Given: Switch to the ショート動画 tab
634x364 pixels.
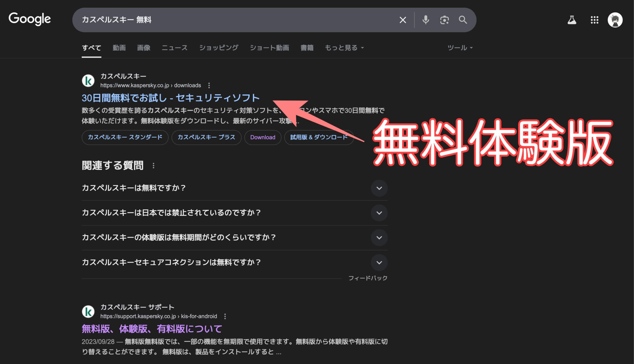Looking at the screenshot, I should tap(269, 48).
